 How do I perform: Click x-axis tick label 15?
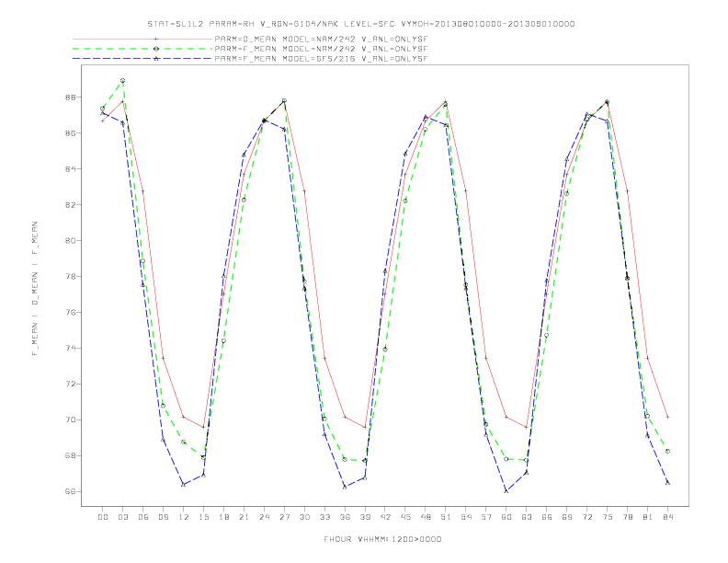pos(203,517)
